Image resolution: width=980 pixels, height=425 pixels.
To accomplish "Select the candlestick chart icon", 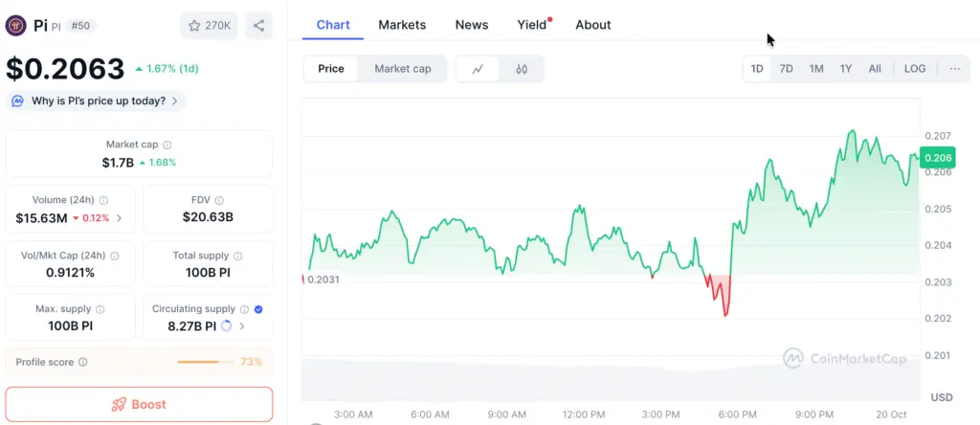I will 522,69.
